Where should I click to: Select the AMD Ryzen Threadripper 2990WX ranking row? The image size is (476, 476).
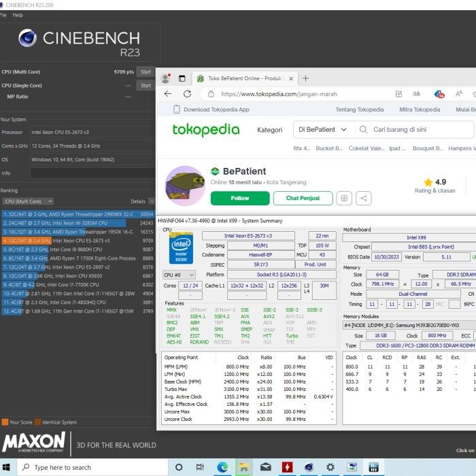coord(78,214)
